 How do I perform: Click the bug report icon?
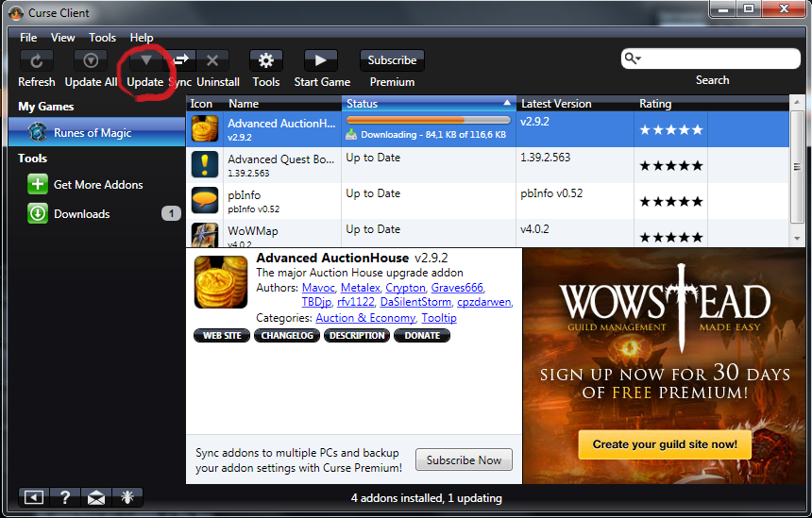tap(127, 497)
